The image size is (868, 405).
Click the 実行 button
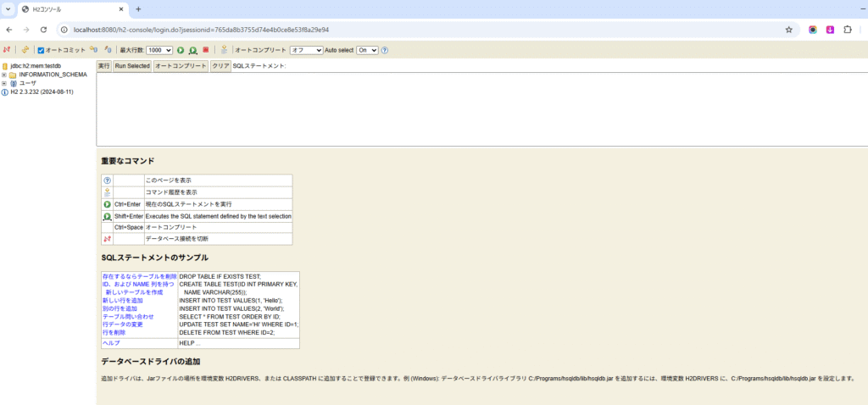click(x=103, y=65)
